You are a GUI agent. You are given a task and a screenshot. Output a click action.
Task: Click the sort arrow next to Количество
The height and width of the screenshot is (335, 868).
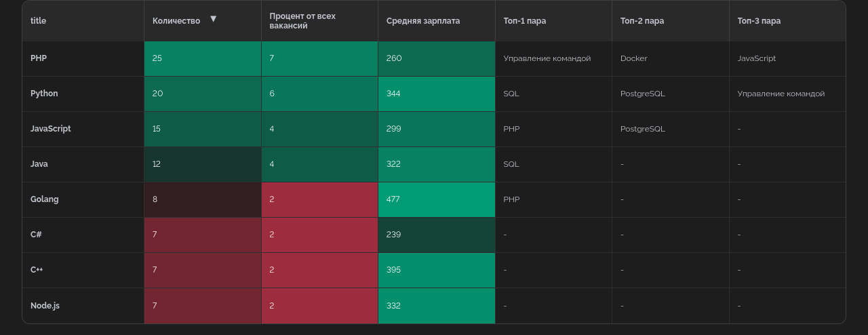[x=213, y=19]
